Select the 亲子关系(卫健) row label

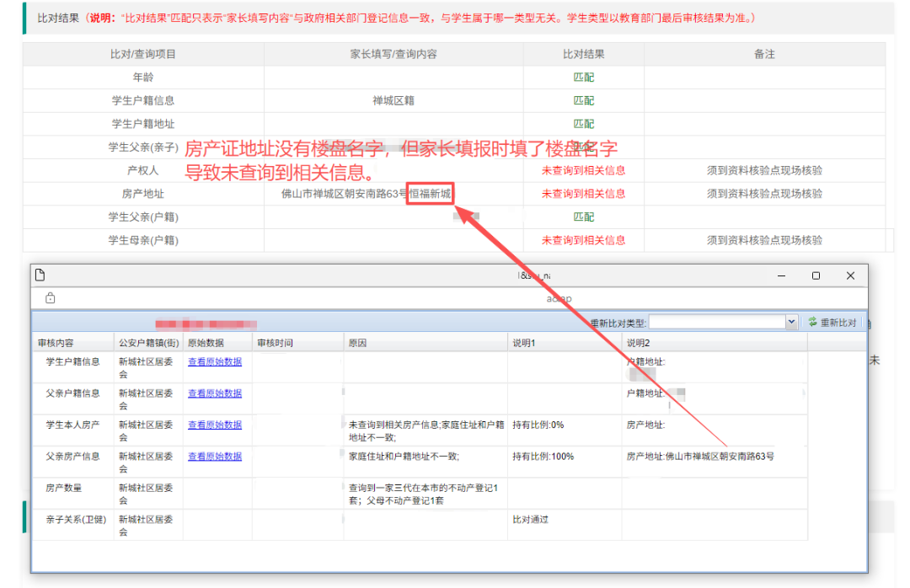76,520
